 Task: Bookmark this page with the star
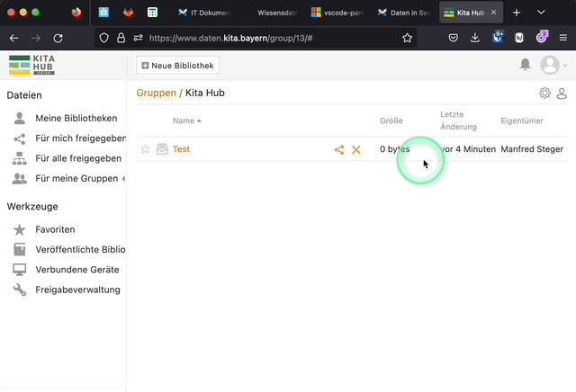[407, 38]
